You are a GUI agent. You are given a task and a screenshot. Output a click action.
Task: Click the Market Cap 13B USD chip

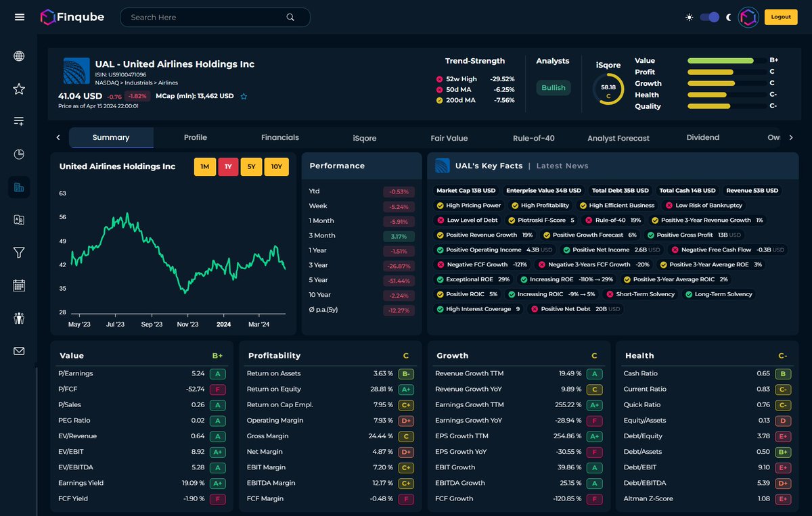pyautogui.click(x=466, y=191)
